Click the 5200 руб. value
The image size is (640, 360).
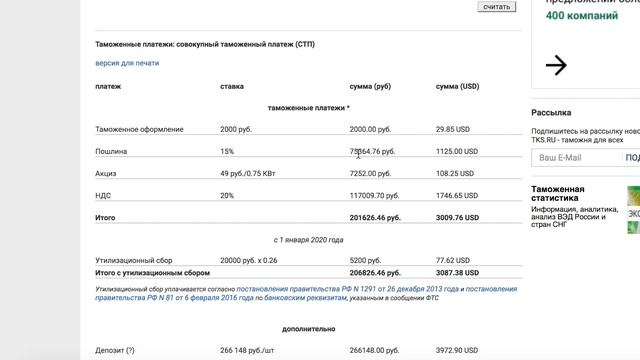[365, 260]
